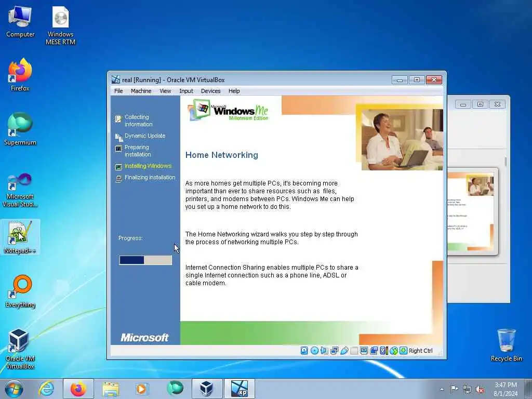Select the Microsoft Visual Studio shortcut
The height and width of the screenshot is (399, 532).
20,190
